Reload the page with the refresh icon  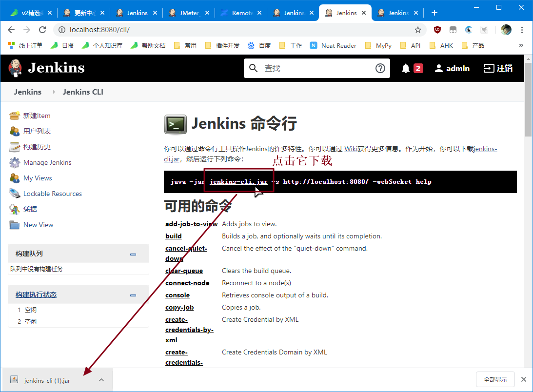click(x=42, y=30)
